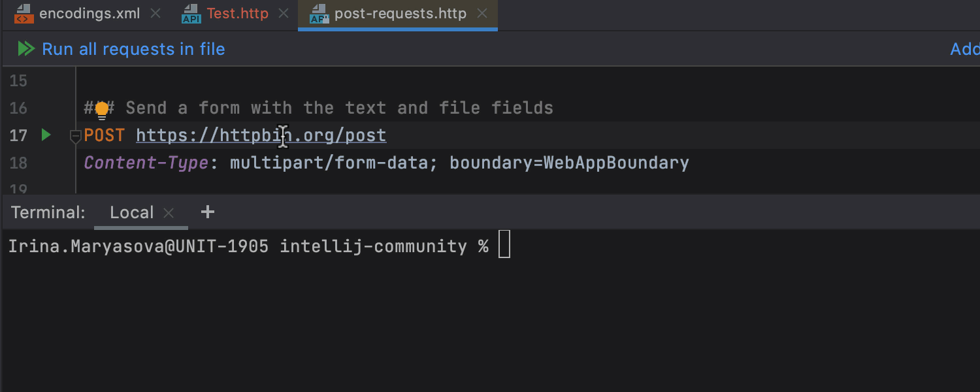
Task: Switch to the encodings.xml tab
Action: (88, 12)
